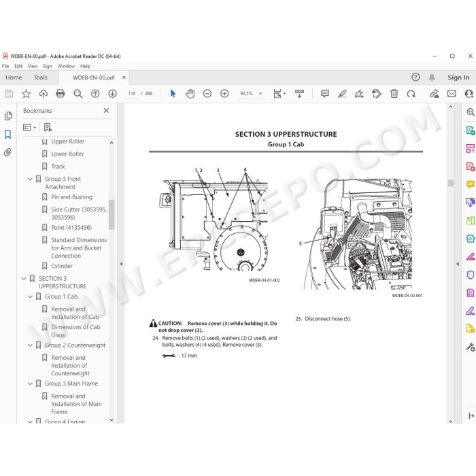The image size is (476, 476).
Task: Open the View menu
Action: coord(33,66)
